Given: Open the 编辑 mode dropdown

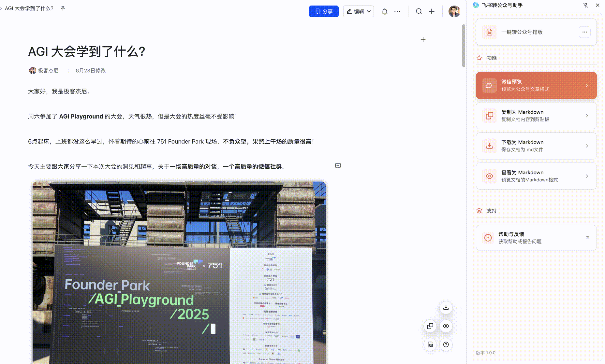Looking at the screenshot, I should point(358,11).
